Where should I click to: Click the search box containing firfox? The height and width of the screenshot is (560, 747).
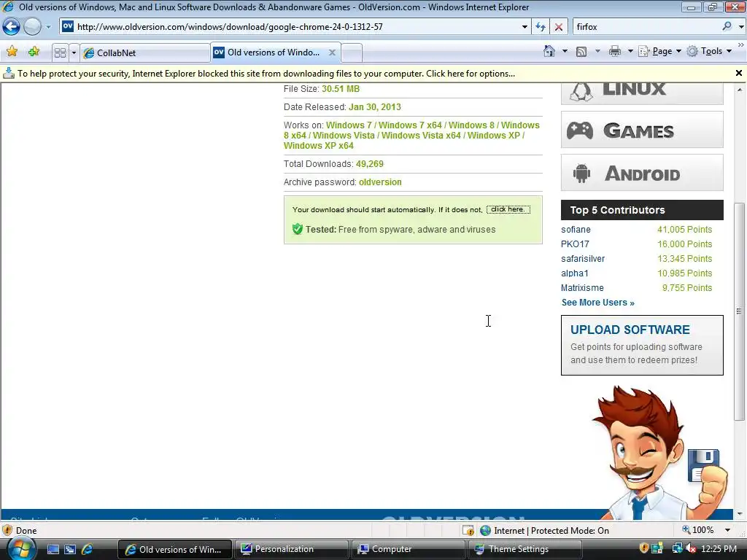click(647, 27)
